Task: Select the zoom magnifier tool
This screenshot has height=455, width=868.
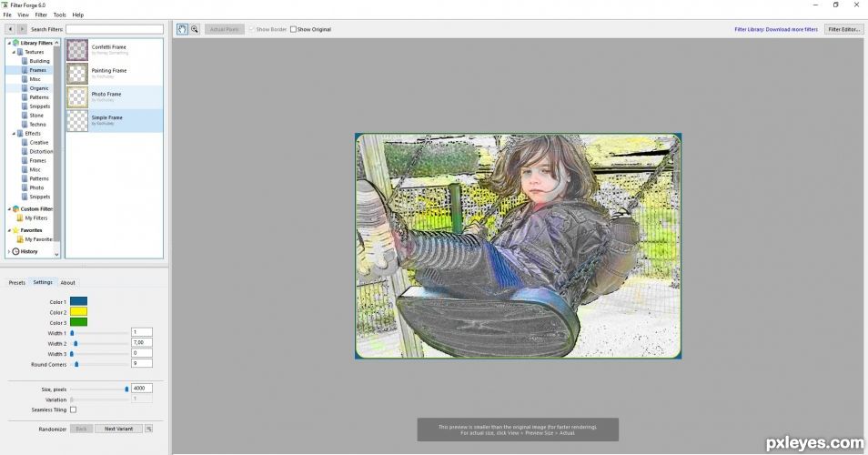Action: [x=195, y=29]
